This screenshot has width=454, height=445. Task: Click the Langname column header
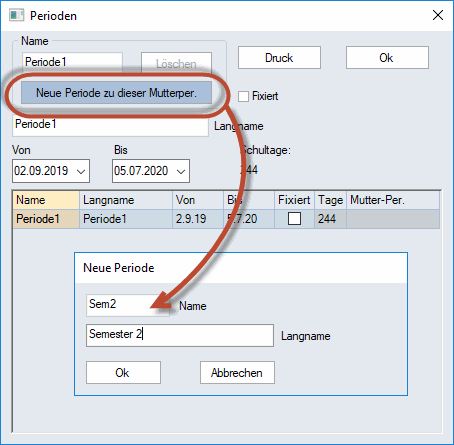coord(126,200)
